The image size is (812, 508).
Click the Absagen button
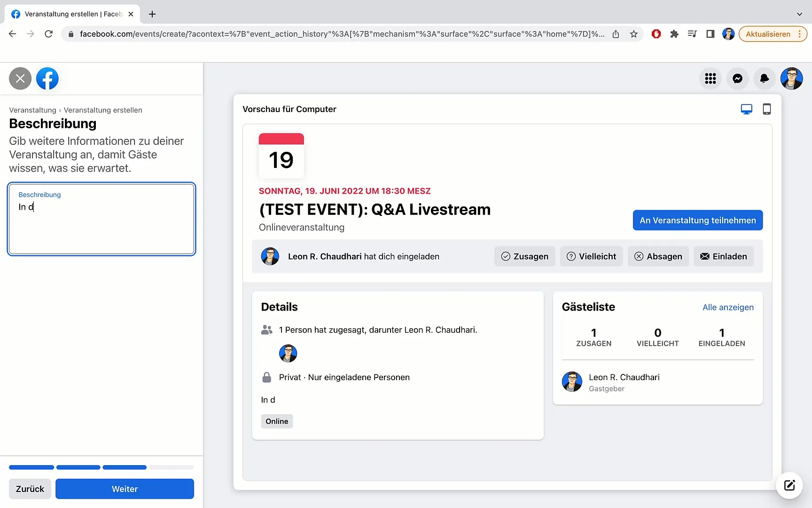[658, 256]
